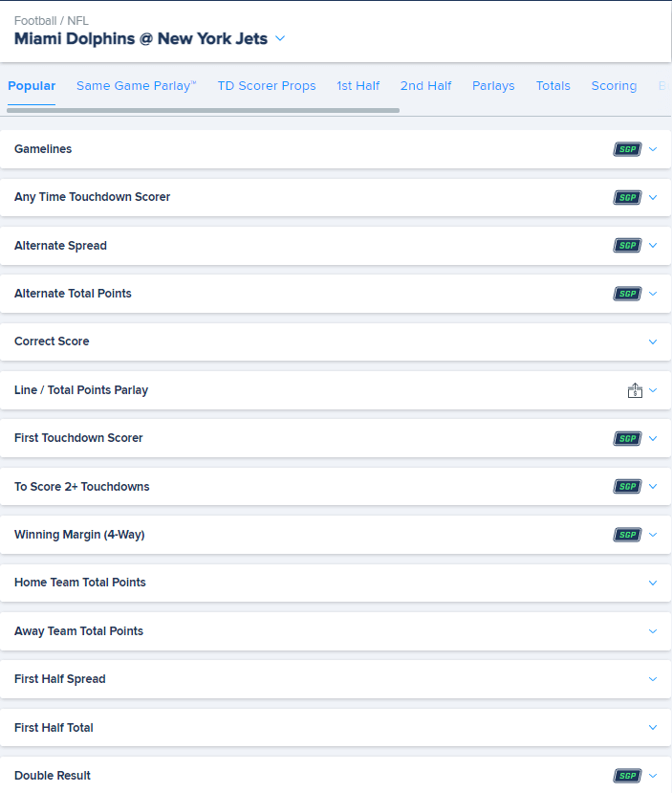Click the Correct Score market title
This screenshot has width=672, height=793.
[52, 341]
